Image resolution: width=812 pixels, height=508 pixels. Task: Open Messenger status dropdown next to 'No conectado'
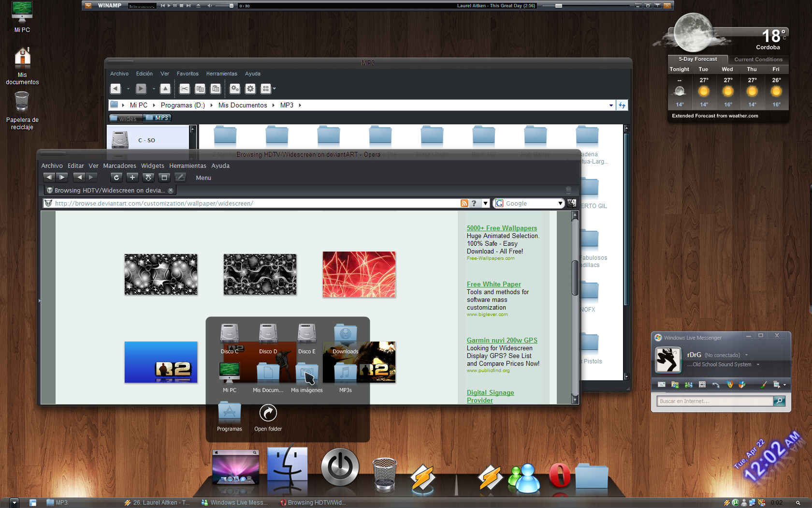746,355
